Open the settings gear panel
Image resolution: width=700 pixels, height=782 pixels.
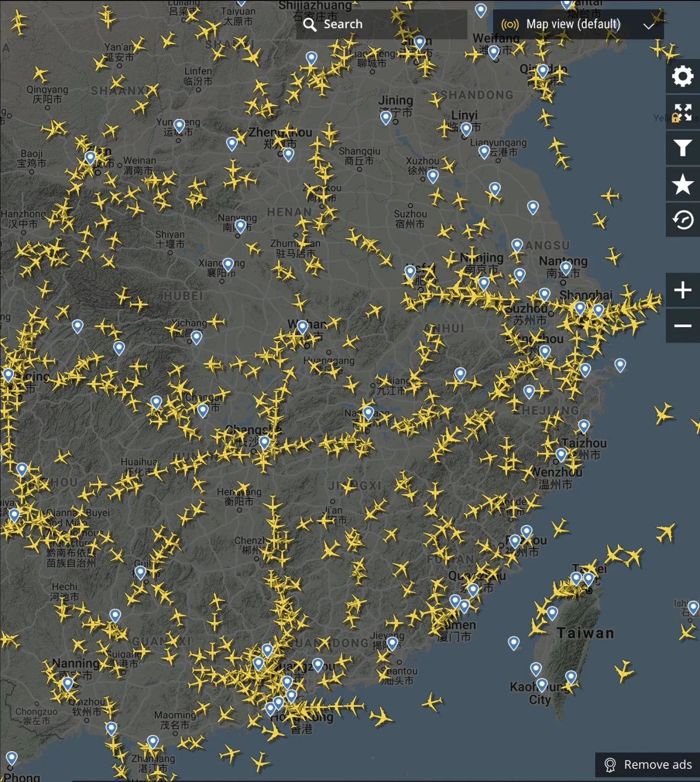(x=682, y=76)
